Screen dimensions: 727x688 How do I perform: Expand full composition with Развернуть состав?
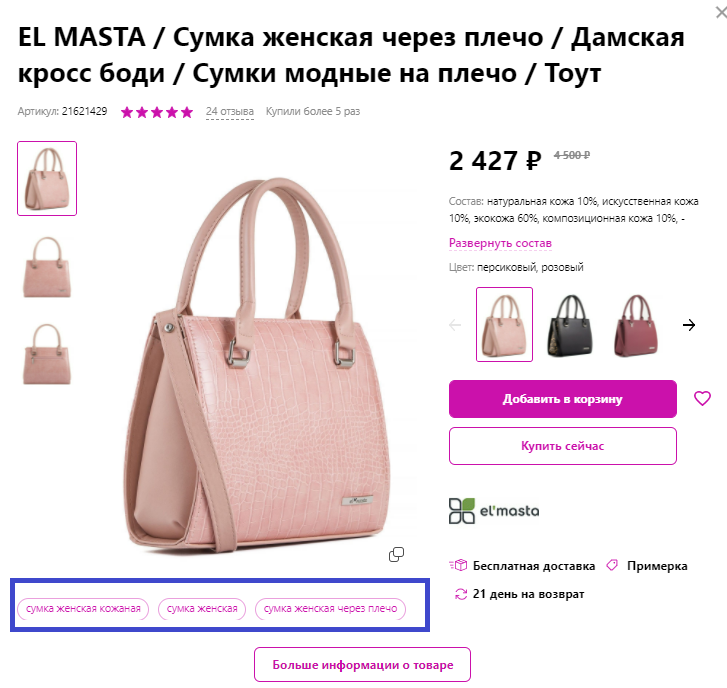[x=500, y=243]
